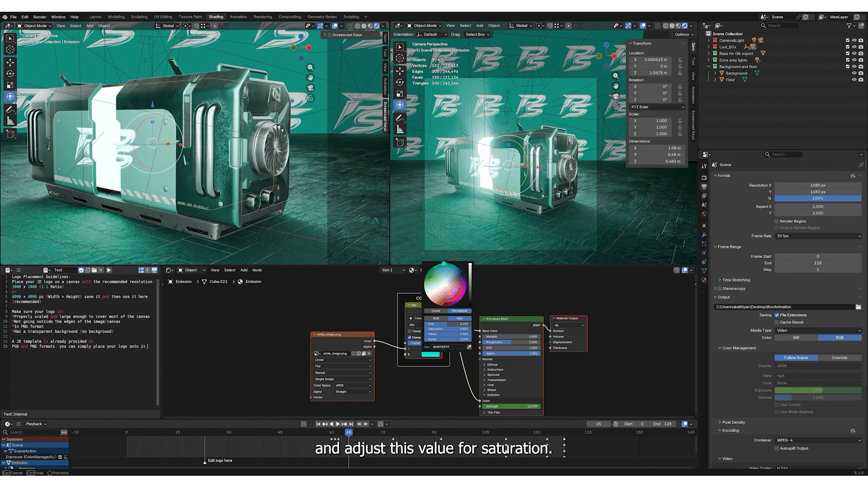Screen dimensions: 868x488
Task: Switch color picker to Linear mode
Action: click(x=436, y=311)
